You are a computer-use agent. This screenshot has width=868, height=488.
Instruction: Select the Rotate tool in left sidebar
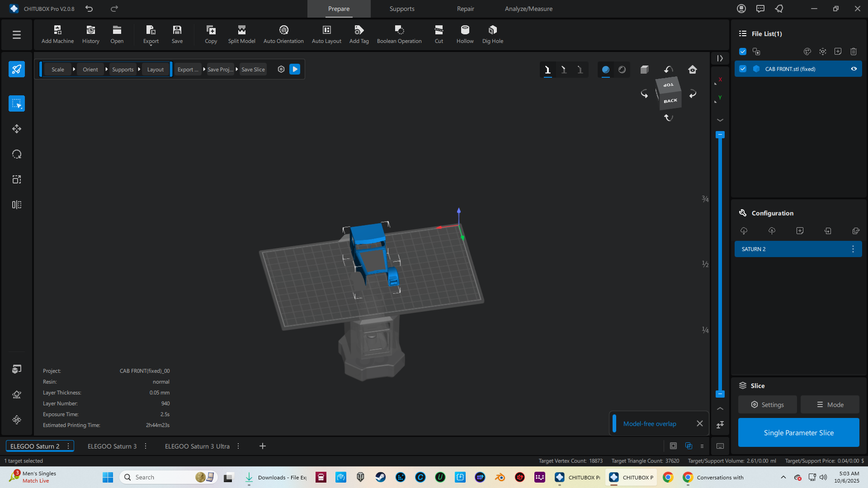17,154
